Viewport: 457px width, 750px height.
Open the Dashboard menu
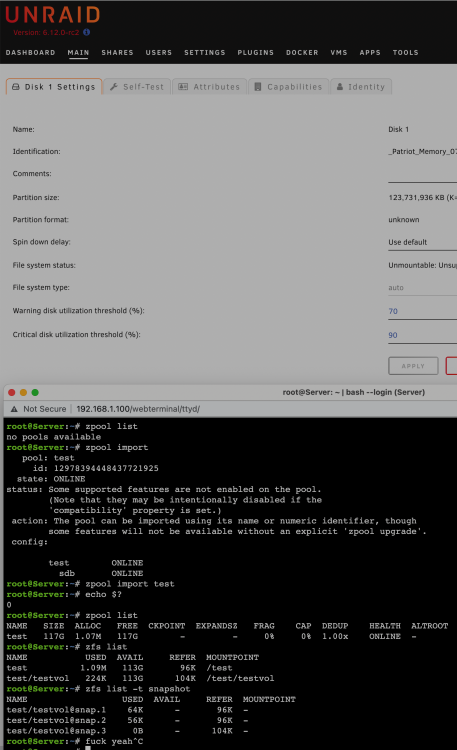[31, 53]
